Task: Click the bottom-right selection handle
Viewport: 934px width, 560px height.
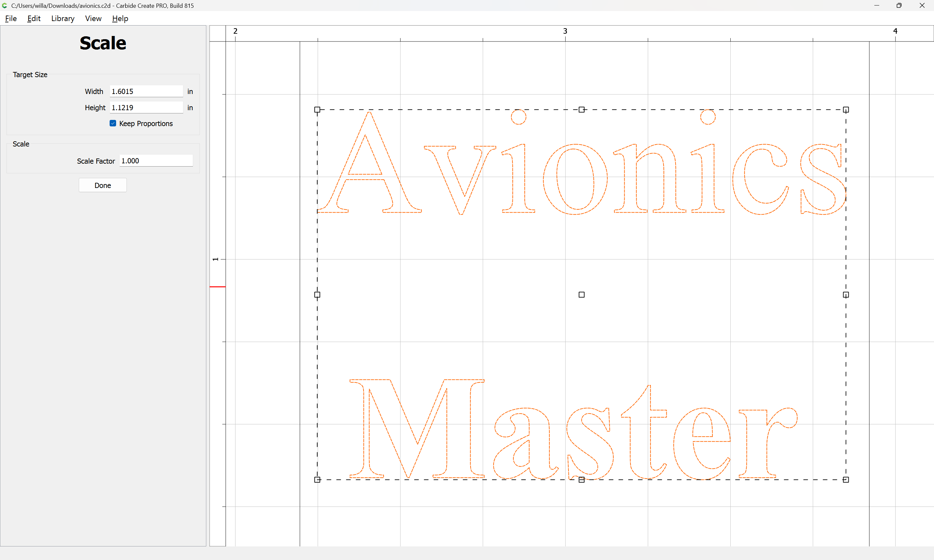Action: click(846, 480)
